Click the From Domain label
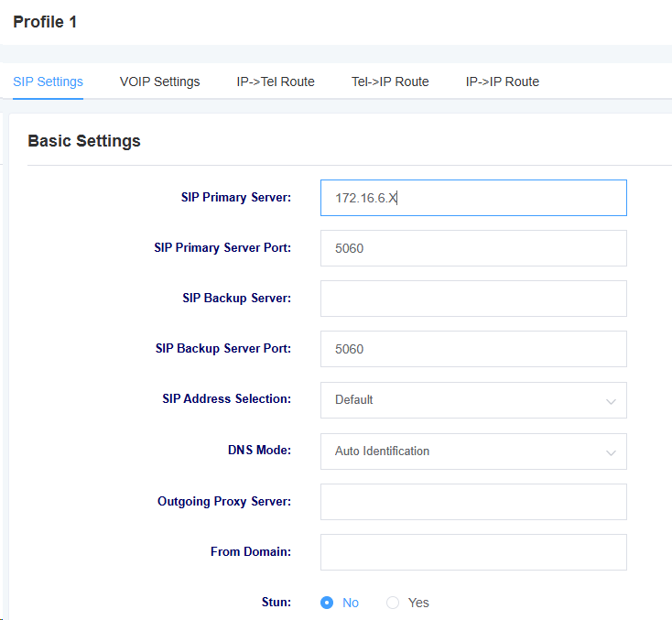This screenshot has height=620, width=672. (x=251, y=551)
